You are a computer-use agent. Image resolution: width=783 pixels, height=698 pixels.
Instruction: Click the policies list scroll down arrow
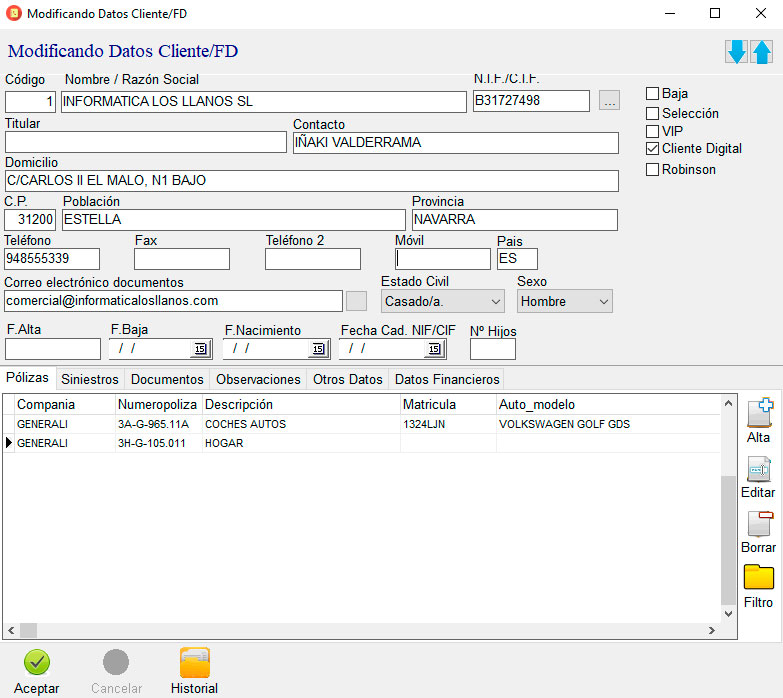pos(728,614)
